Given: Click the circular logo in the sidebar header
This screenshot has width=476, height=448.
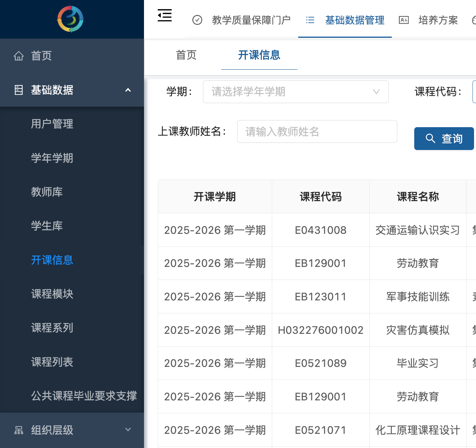Looking at the screenshot, I should 70,19.
